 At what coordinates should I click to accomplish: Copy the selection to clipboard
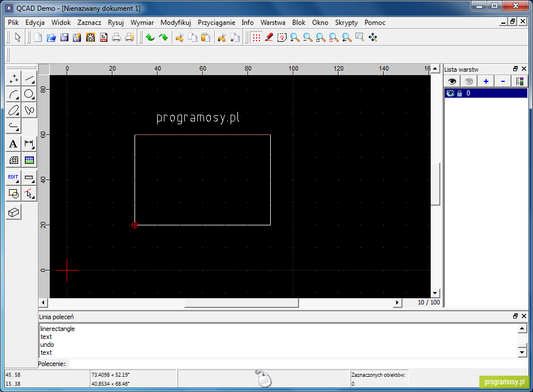192,37
